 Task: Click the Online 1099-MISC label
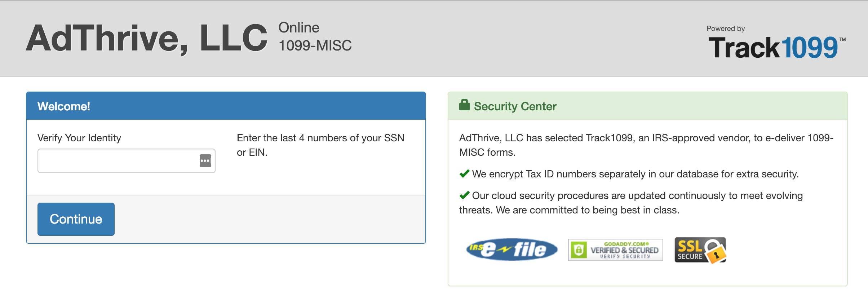[x=315, y=36]
